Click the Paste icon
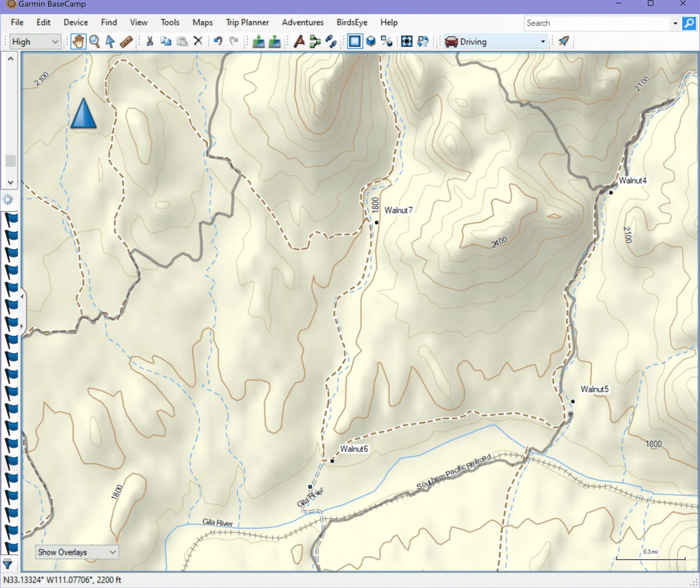This screenshot has width=700, height=588. (x=182, y=41)
